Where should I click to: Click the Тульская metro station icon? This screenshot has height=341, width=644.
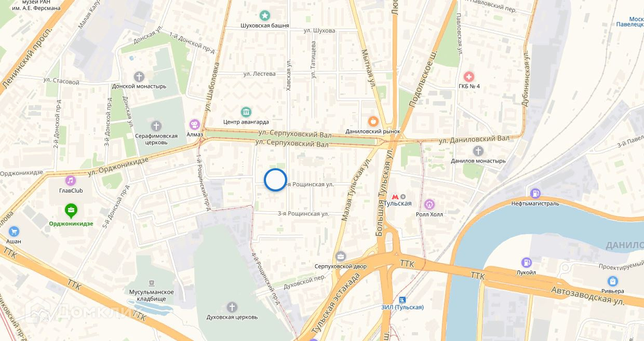coord(396,197)
